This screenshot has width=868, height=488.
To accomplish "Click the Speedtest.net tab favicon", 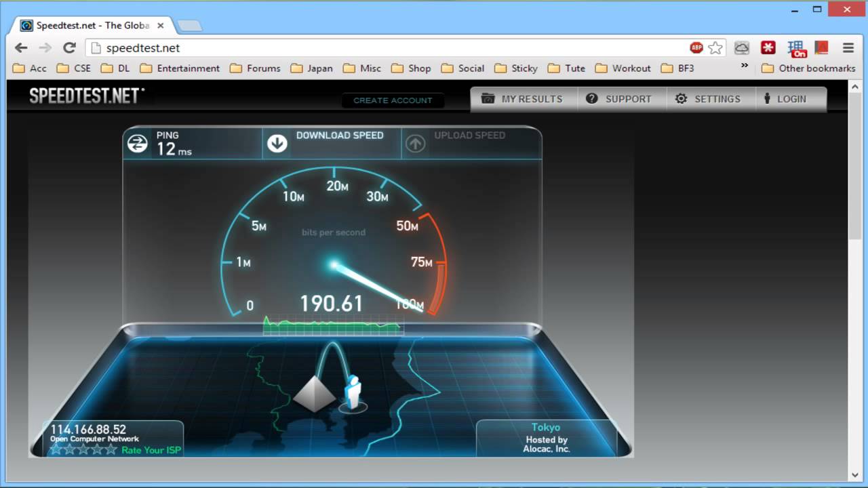I will (x=26, y=26).
